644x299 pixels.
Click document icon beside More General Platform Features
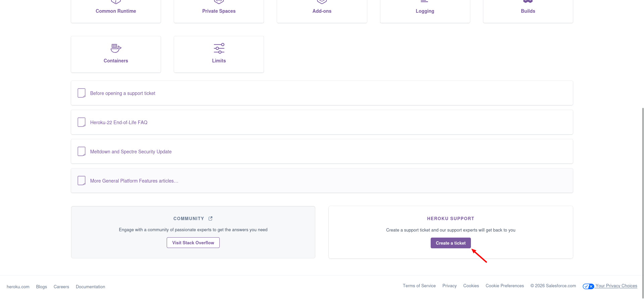click(x=82, y=181)
